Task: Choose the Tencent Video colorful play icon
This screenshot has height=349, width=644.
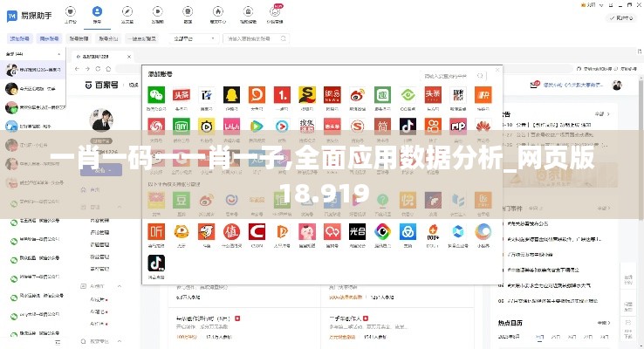Action: coord(257,127)
